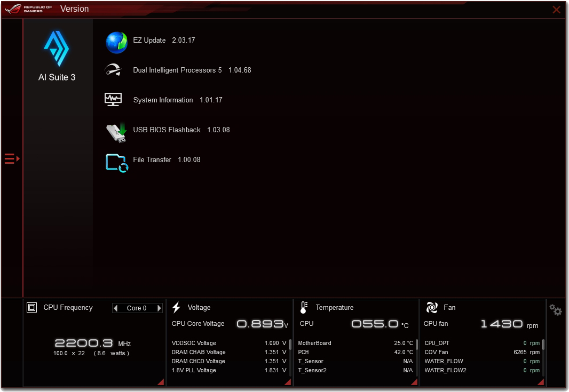Click the CPU Frequency chip icon
The height and width of the screenshot is (392, 569).
pyautogui.click(x=32, y=308)
